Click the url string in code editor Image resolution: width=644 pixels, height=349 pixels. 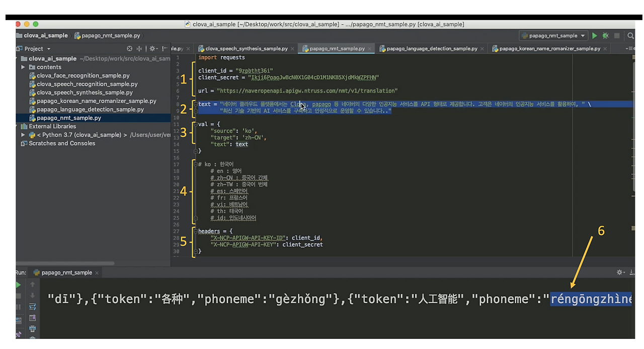click(307, 91)
